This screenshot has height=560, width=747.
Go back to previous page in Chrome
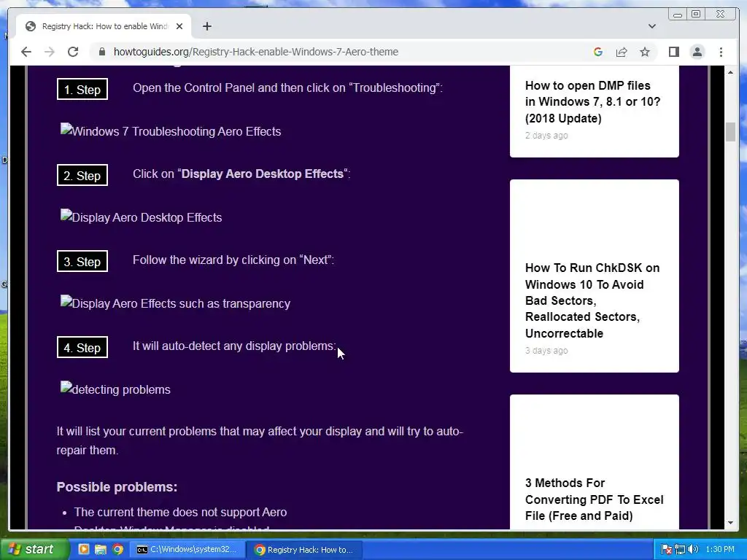(26, 52)
